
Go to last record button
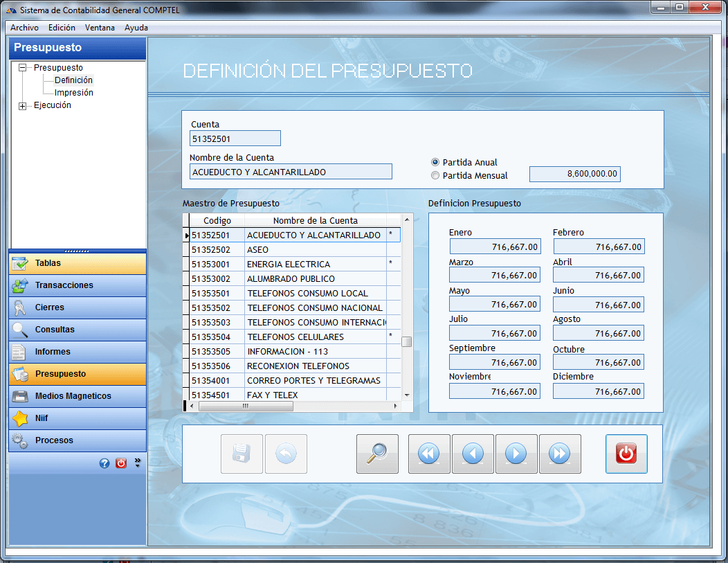coord(560,454)
